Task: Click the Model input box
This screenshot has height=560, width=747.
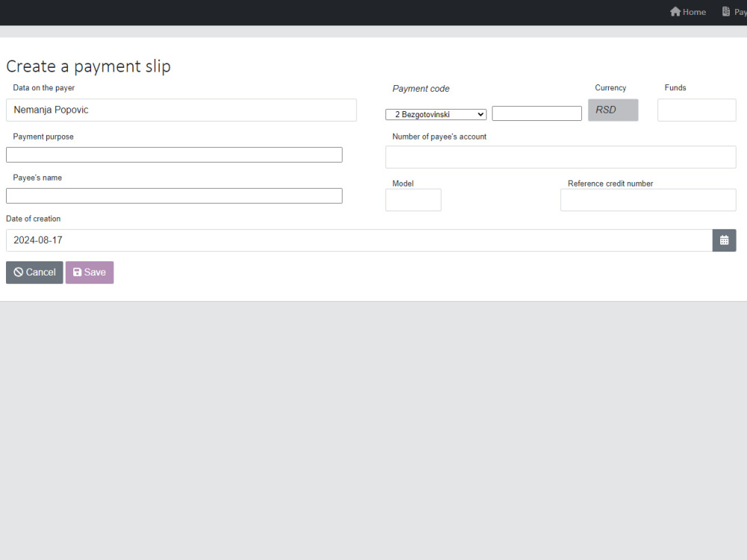Action: click(x=414, y=200)
